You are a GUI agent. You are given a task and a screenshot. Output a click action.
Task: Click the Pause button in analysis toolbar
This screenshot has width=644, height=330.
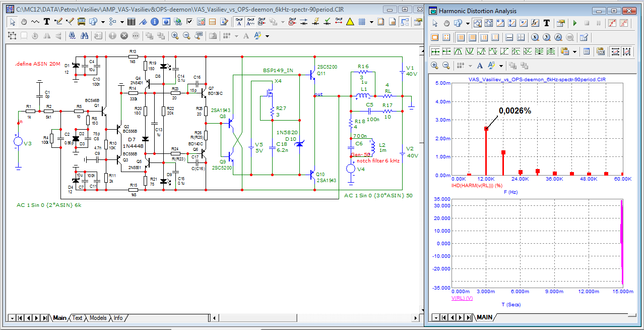click(x=598, y=23)
